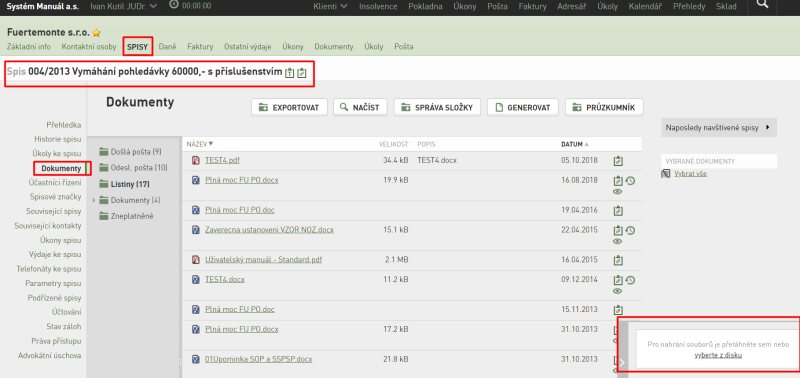Click the timer clock icon showing 00:00:00
Viewport: 800px width, 378px height.
pos(174,4)
